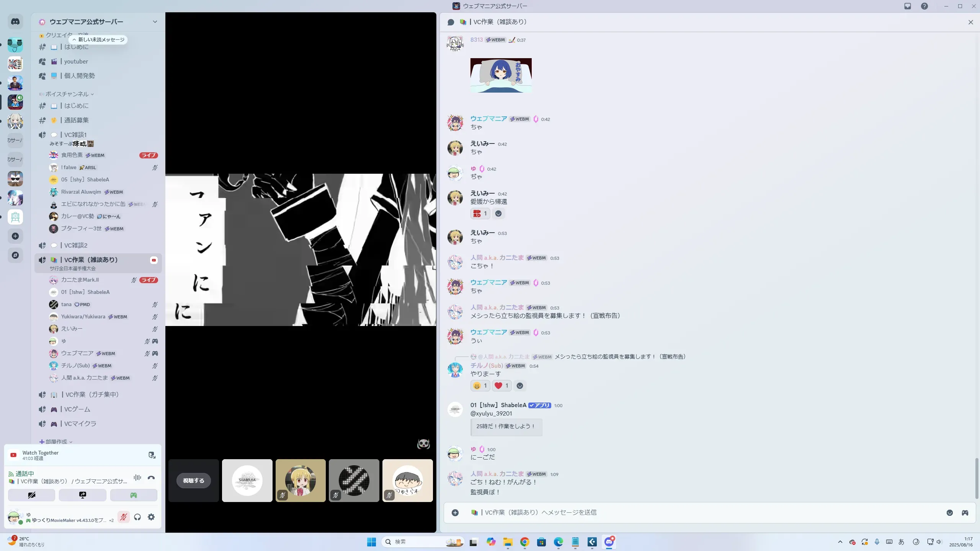Open the inbox icon in title bar
Image resolution: width=980 pixels, height=551 pixels.
coord(908,6)
